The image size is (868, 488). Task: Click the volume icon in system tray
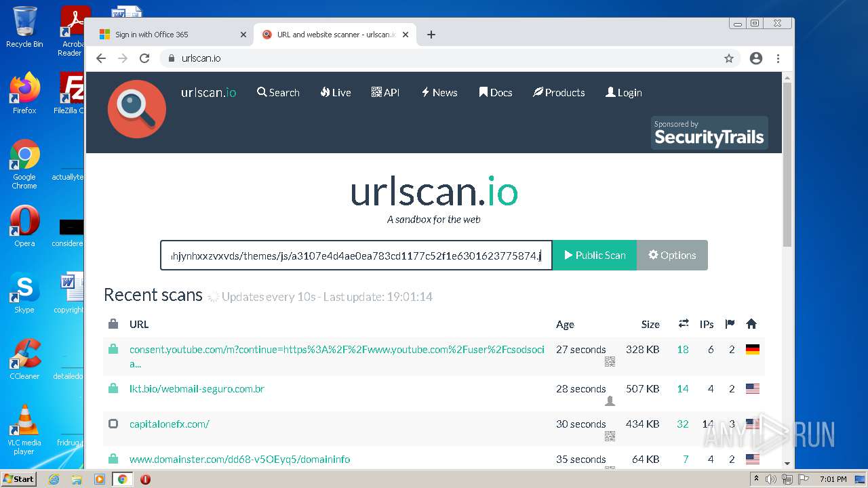tap(771, 479)
